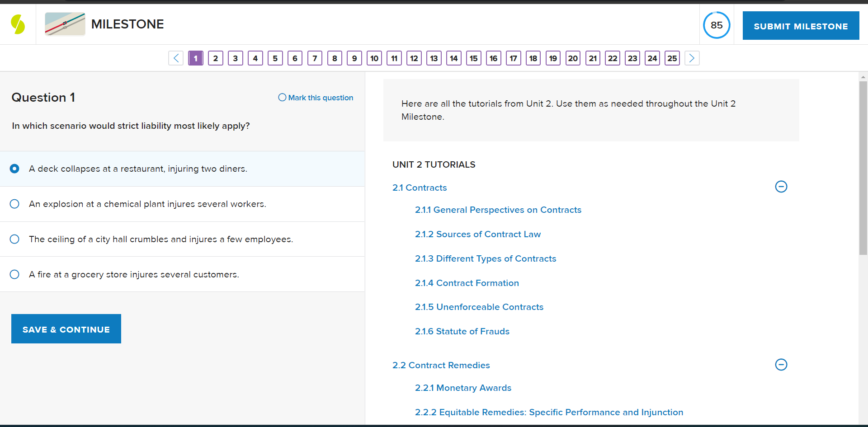Jump to question 5
This screenshot has height=427, width=868.
[275, 58]
